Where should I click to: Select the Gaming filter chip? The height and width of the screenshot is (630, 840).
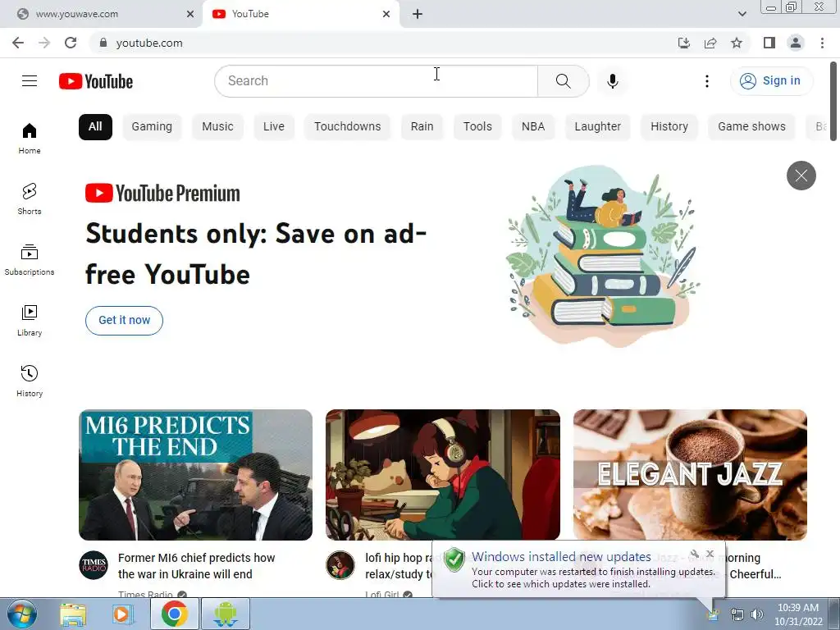(152, 127)
